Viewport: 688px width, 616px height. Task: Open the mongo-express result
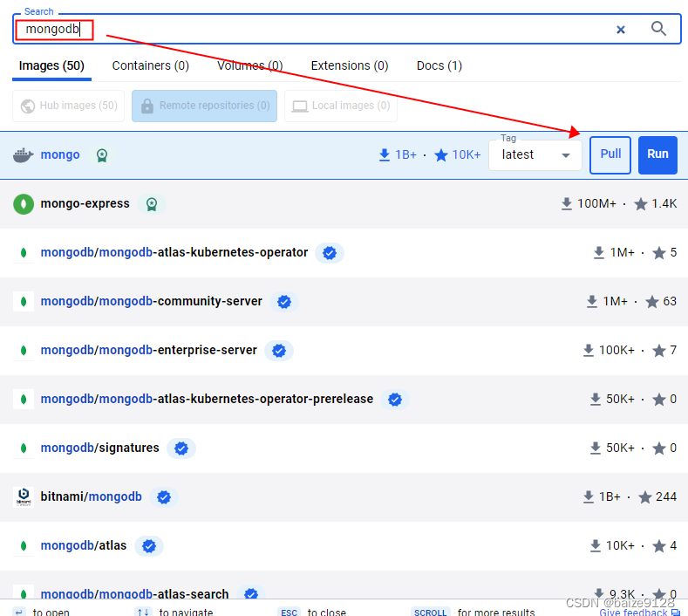click(85, 203)
